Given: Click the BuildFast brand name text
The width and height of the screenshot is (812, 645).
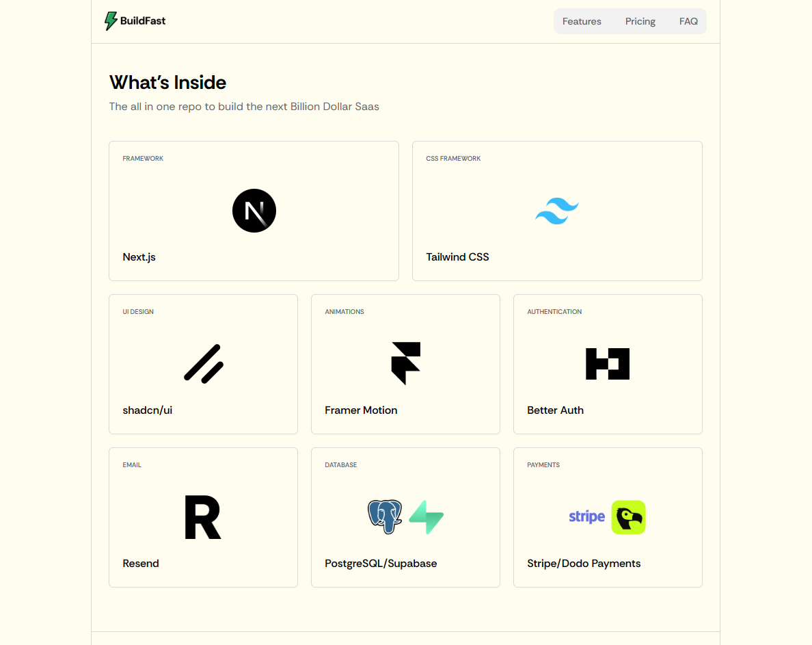Looking at the screenshot, I should point(143,21).
